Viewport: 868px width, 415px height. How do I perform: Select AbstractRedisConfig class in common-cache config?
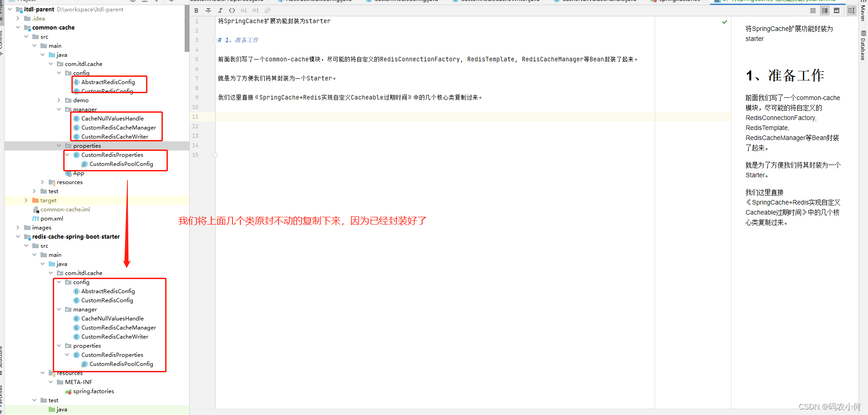(x=108, y=82)
